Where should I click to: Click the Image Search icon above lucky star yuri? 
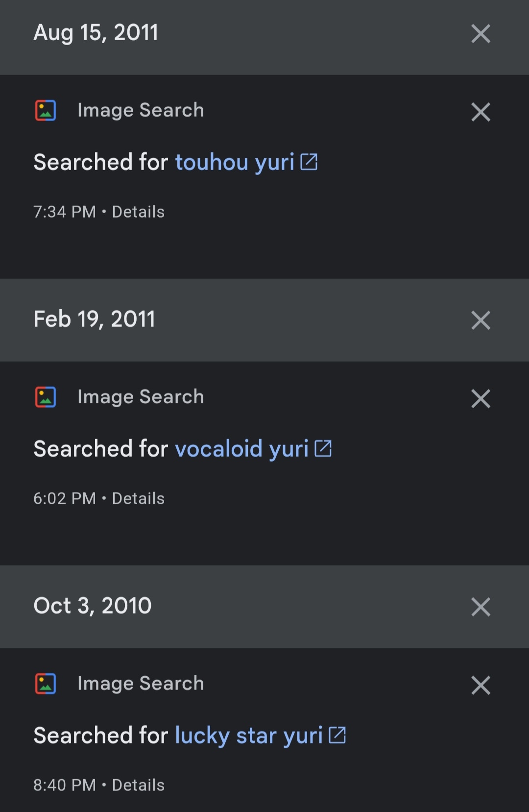tap(46, 684)
